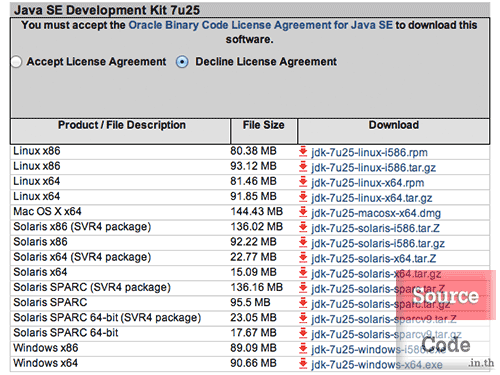Screen dimensions: 500x375
Task: Click the 15.09 MB file size cell
Action: tap(253, 272)
